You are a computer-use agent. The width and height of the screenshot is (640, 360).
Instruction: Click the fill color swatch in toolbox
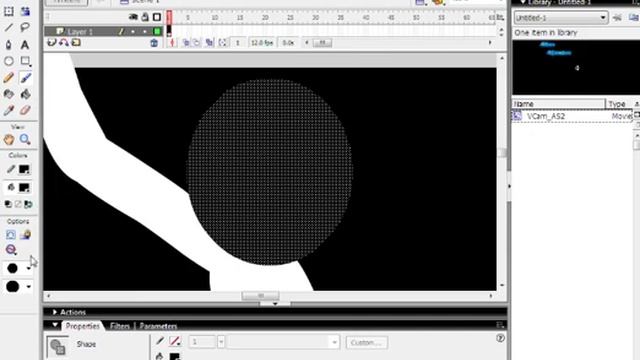pyautogui.click(x=24, y=188)
